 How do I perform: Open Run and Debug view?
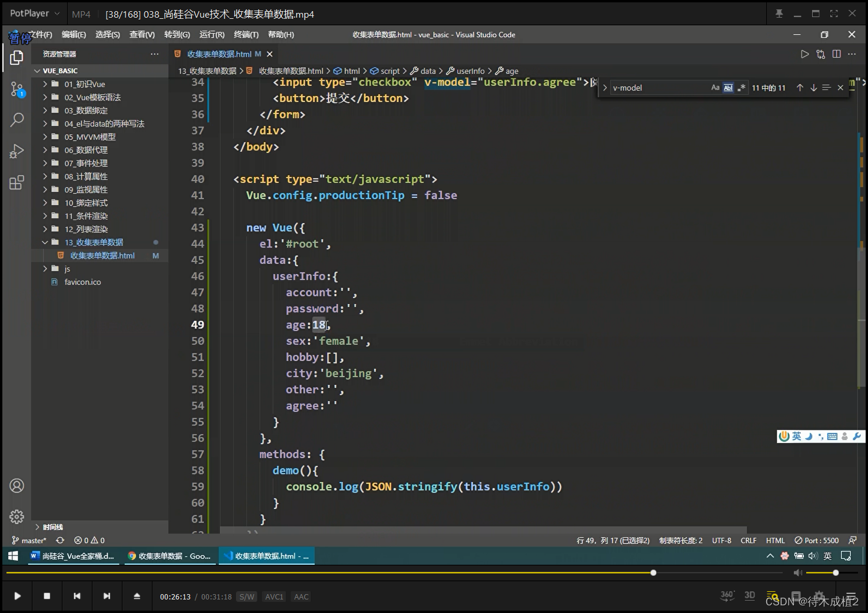coord(16,151)
